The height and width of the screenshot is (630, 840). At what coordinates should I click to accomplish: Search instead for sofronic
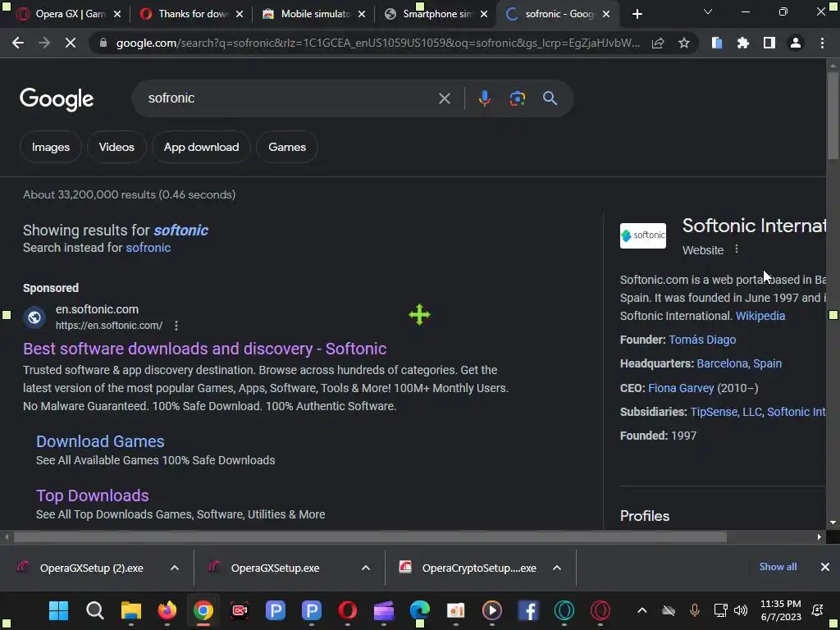pyautogui.click(x=148, y=248)
